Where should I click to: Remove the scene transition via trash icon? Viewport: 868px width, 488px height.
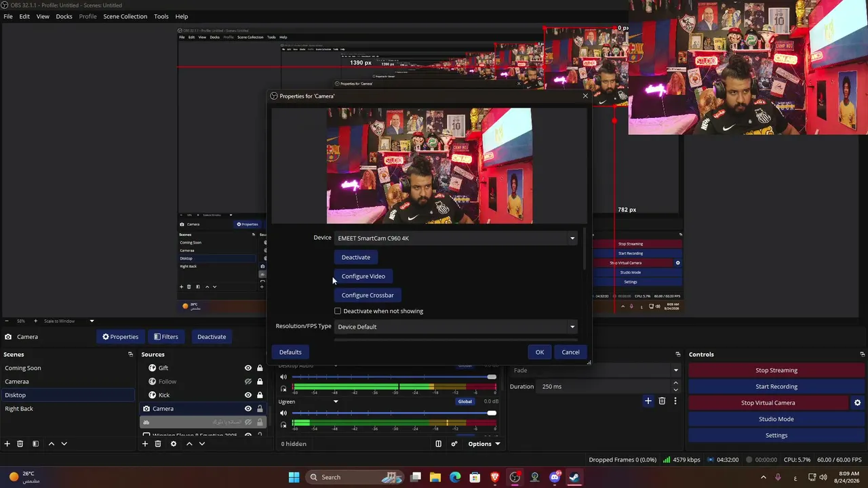[x=663, y=401]
